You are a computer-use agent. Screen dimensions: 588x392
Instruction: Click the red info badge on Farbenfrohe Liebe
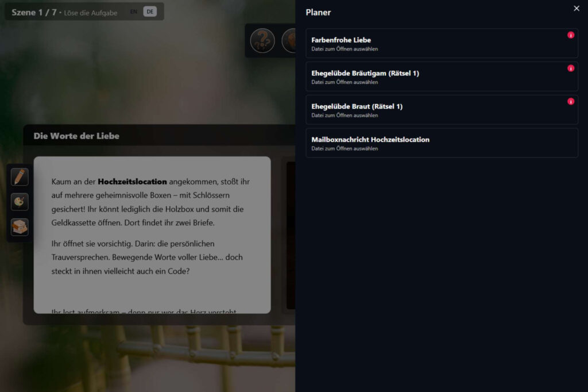570,35
